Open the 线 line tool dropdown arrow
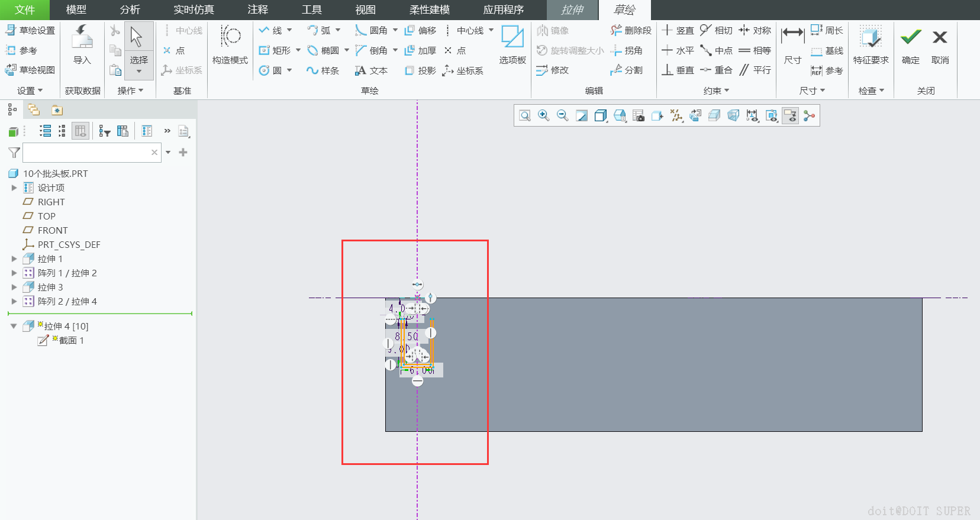The image size is (980, 520). click(289, 30)
